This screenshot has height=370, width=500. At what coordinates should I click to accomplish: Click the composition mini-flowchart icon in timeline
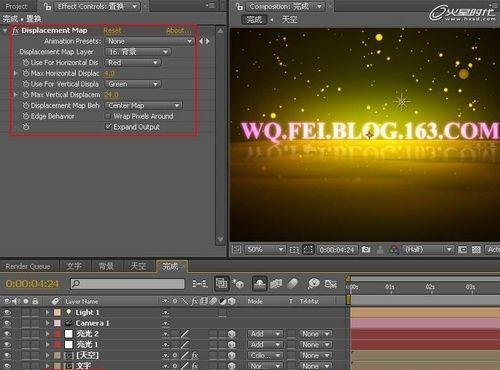tap(200, 284)
